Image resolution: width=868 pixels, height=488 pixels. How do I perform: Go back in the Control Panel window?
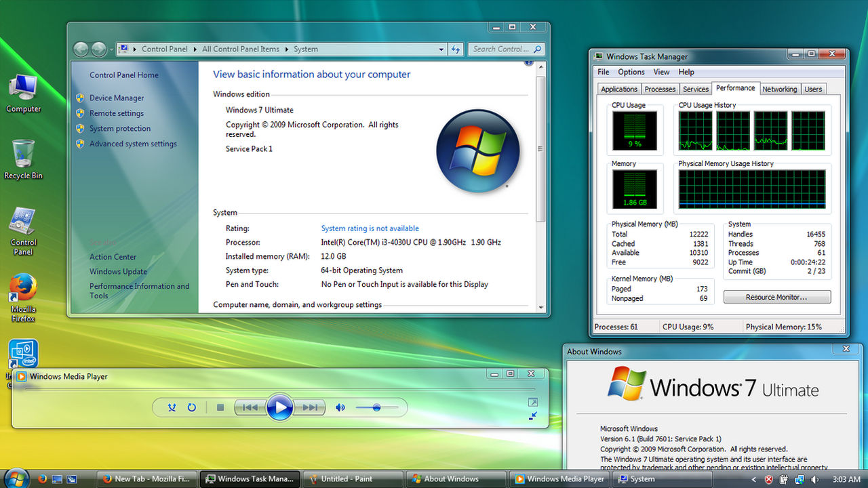[x=81, y=49]
